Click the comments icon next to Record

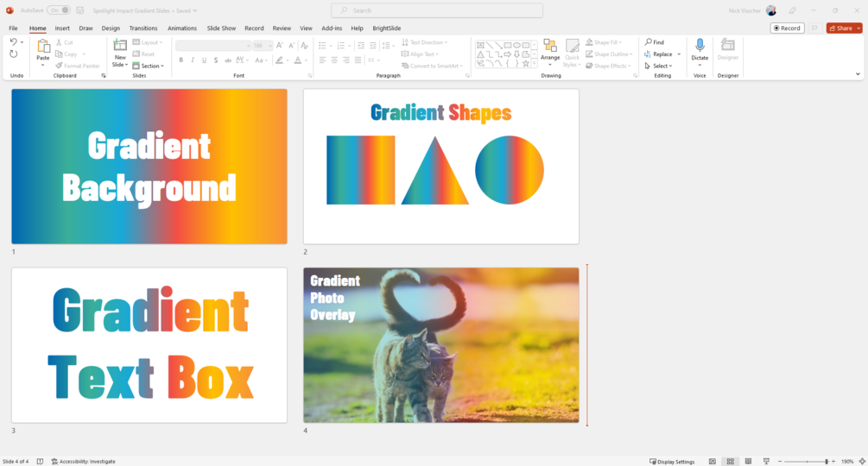[814, 28]
